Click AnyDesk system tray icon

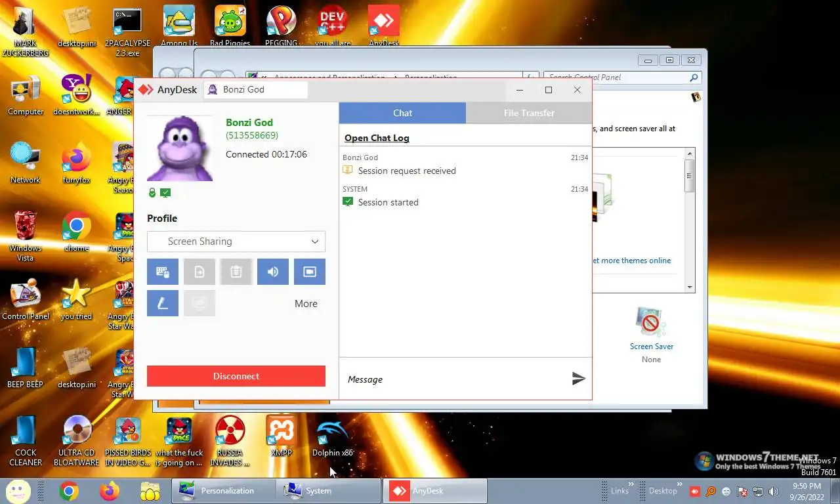[x=694, y=491]
